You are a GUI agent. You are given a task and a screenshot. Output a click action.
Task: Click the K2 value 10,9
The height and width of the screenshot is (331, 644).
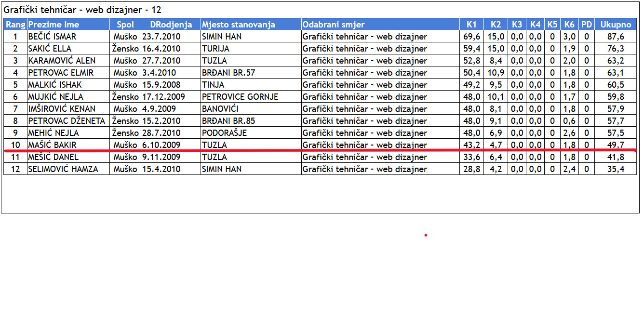point(496,73)
